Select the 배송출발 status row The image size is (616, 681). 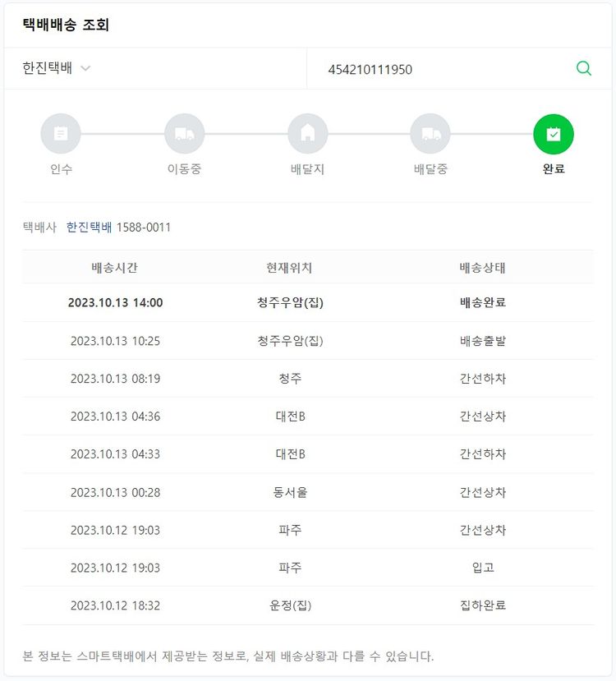pyautogui.click(x=483, y=340)
